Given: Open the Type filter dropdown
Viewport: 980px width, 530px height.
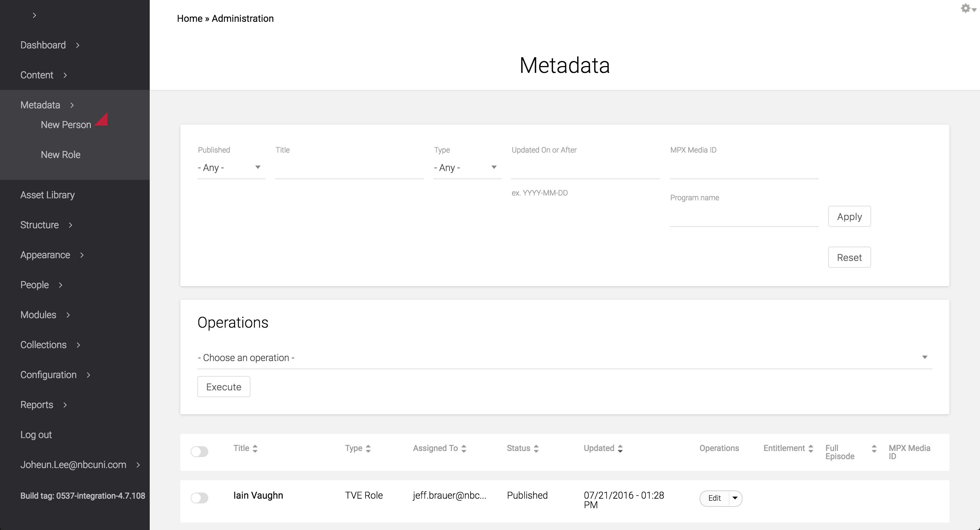Looking at the screenshot, I should [467, 168].
